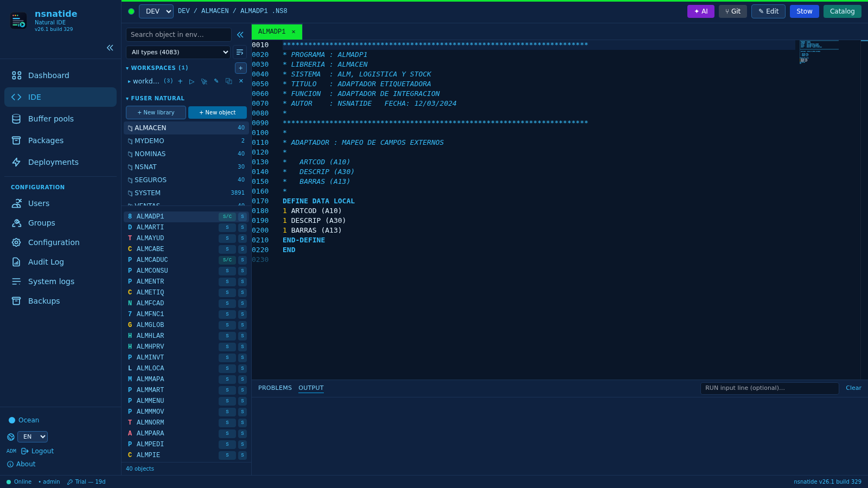868x488 pixels.
Task: Clear the output panel
Action: click(853, 388)
